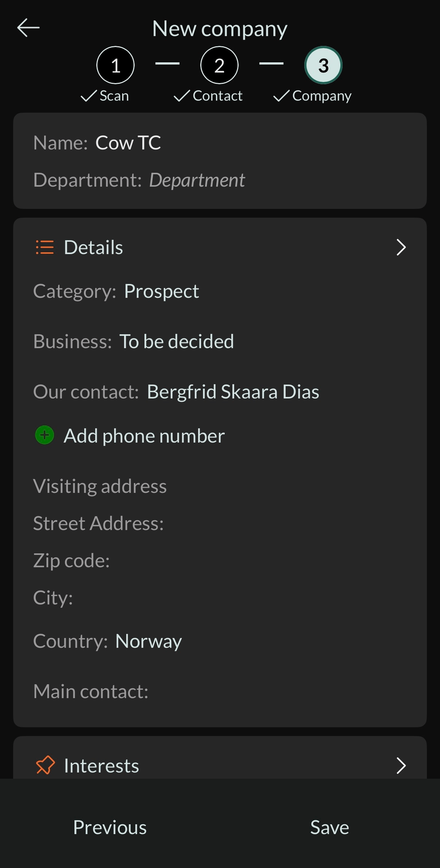Select the Country field showing Norway

[148, 641]
